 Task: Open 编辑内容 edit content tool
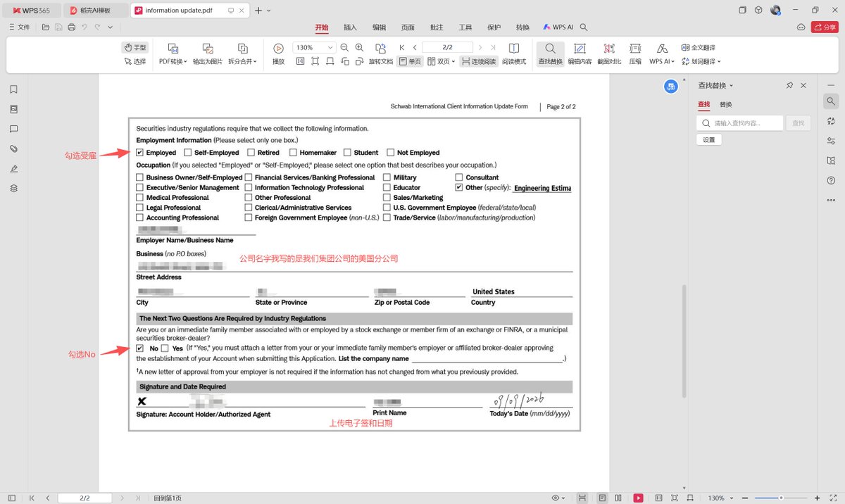(580, 54)
